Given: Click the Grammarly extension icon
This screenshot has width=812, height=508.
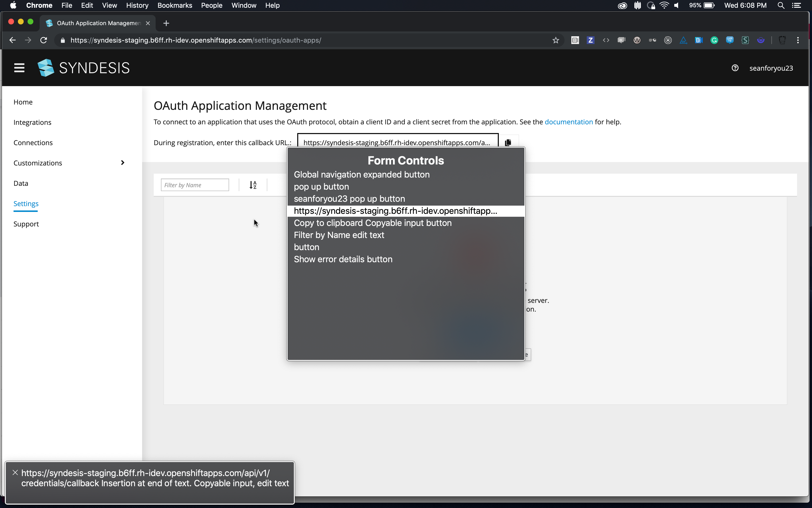Looking at the screenshot, I should (x=714, y=40).
